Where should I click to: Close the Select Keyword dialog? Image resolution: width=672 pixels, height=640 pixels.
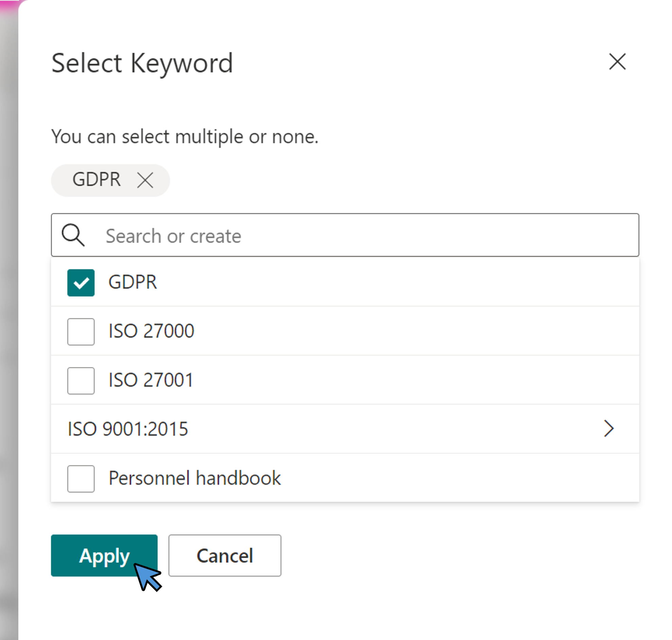click(x=617, y=62)
